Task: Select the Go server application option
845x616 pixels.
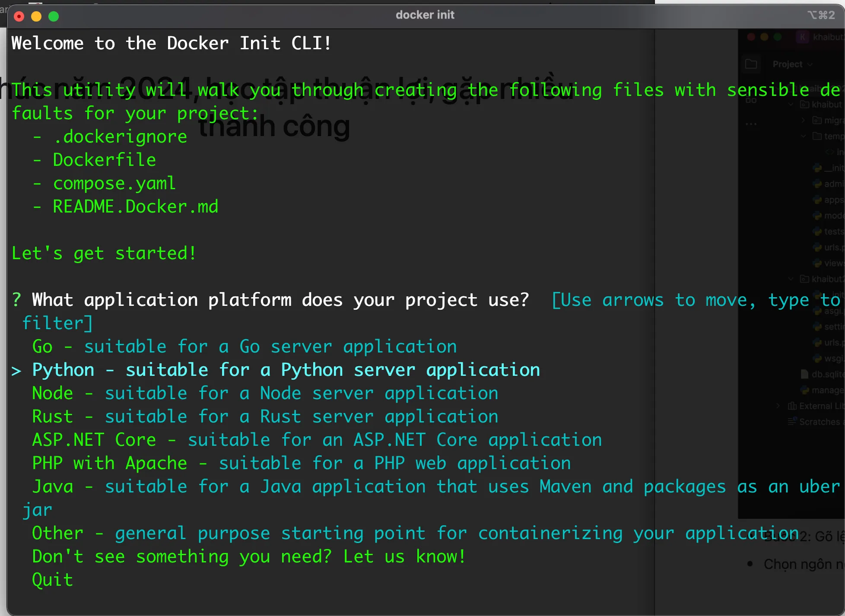Action: [x=244, y=346]
